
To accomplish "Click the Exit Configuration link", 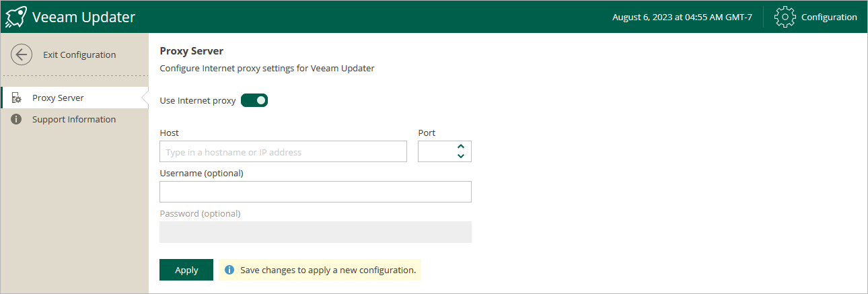I will tap(79, 55).
